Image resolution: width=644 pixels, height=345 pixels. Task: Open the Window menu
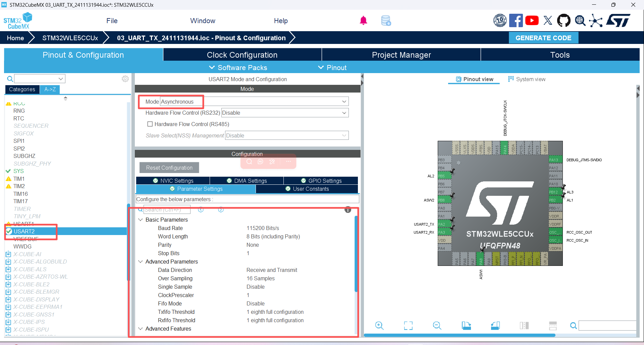[x=203, y=21]
